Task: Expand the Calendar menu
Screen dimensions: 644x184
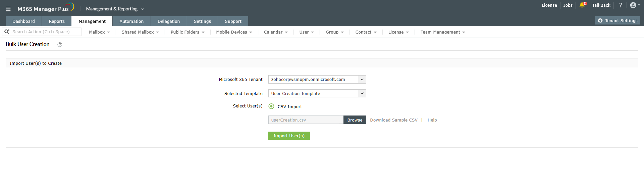Action: 276,32
